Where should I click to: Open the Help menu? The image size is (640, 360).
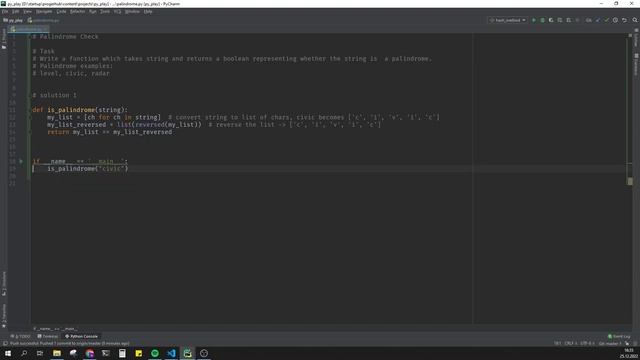[148, 12]
